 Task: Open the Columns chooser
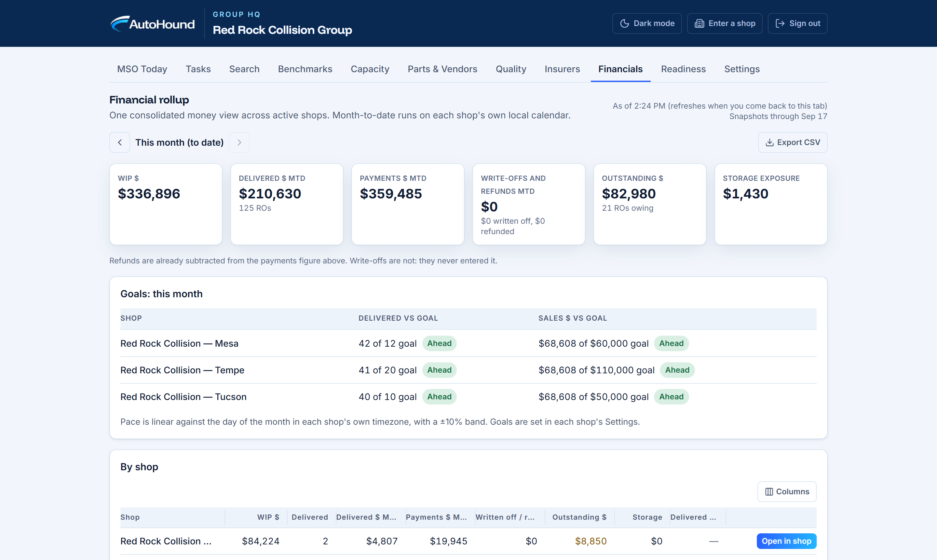tap(787, 491)
